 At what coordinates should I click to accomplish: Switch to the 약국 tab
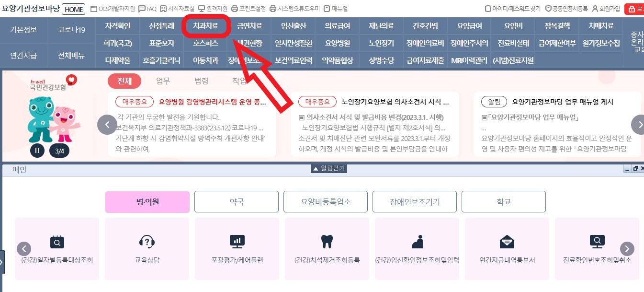tap(237, 202)
